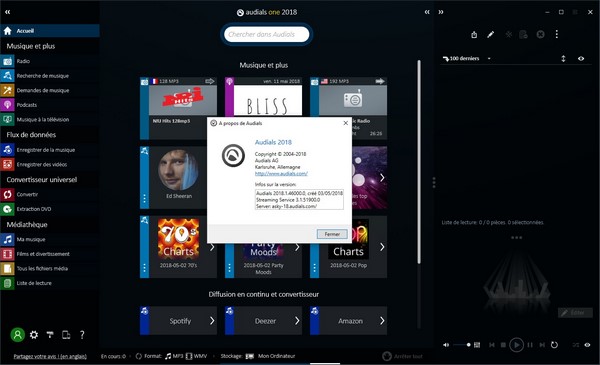Image resolution: width=600 pixels, height=365 pixels.
Task: Open Enregistrer de la musique icon
Action: click(7, 150)
